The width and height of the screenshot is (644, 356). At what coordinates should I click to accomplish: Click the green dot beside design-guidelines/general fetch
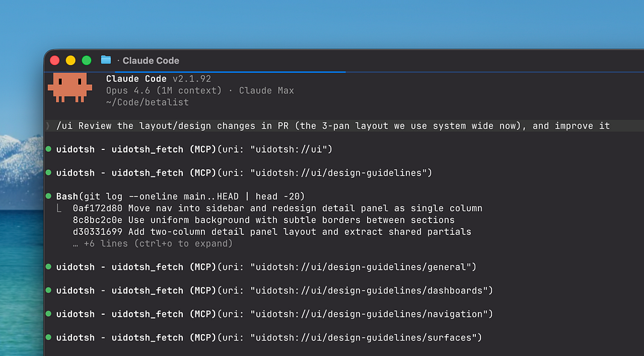coord(49,267)
